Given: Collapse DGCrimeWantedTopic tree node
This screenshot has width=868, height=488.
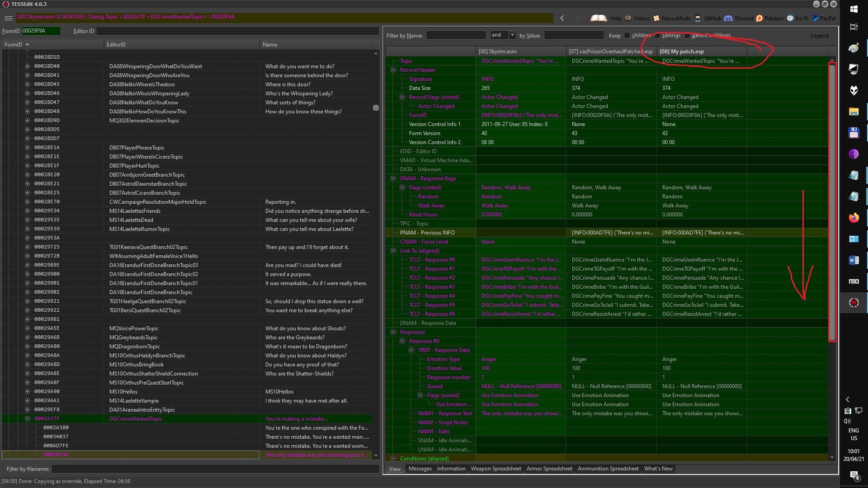Looking at the screenshot, I should click(27, 419).
